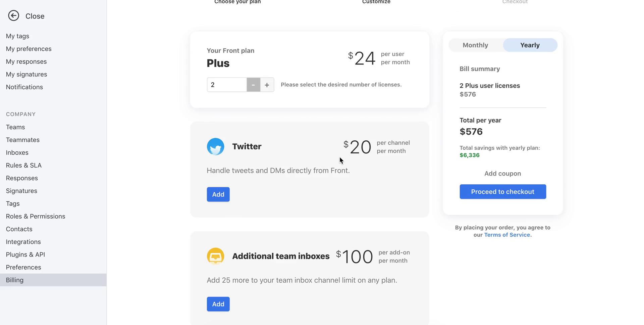Click the Twitter bird icon
The width and height of the screenshot is (644, 325).
coord(215,147)
